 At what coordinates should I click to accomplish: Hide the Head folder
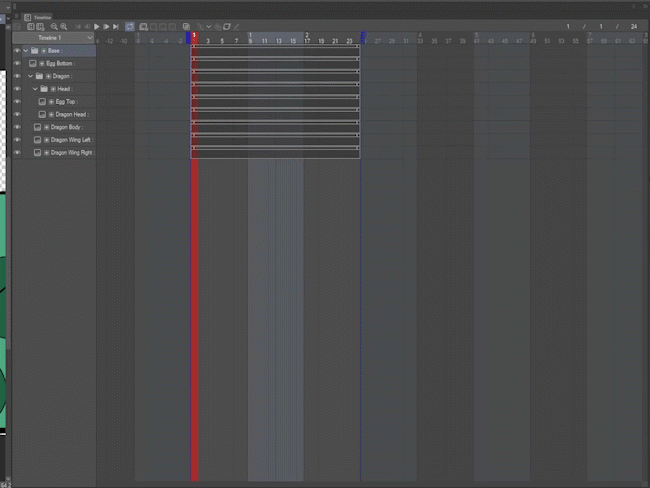[17, 89]
